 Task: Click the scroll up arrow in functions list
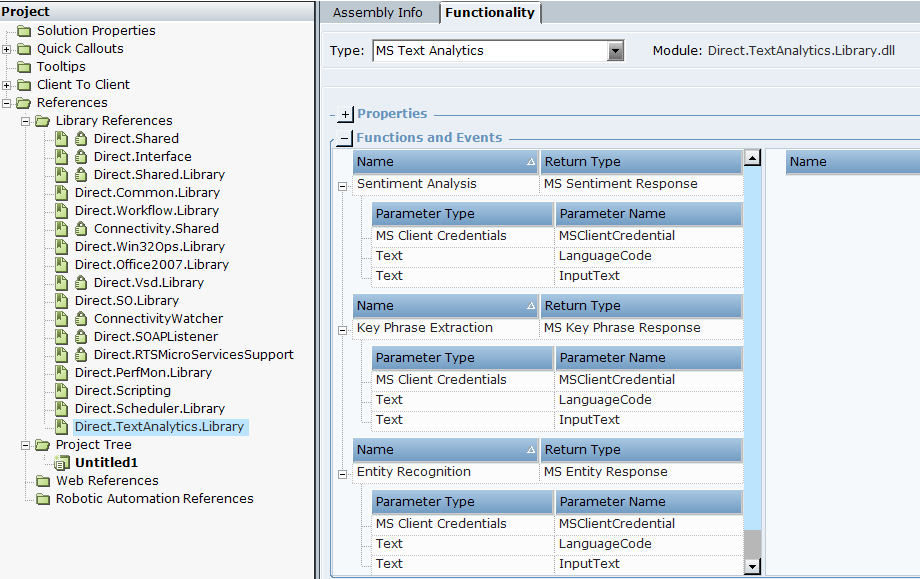point(752,158)
